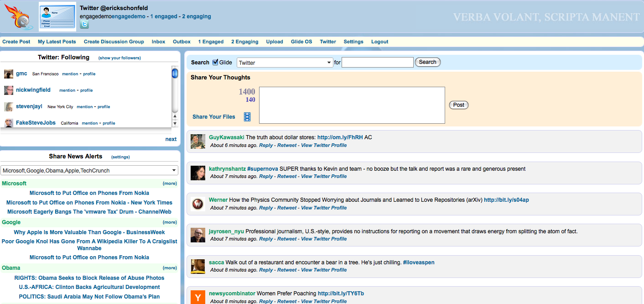Click #supernova hashtag
Viewport: 644px width, 304px height.
(263, 169)
